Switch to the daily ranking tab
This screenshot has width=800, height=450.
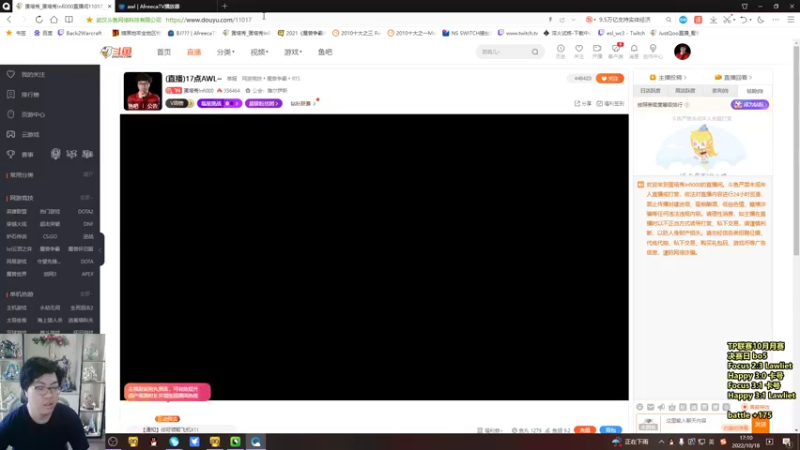(651, 91)
